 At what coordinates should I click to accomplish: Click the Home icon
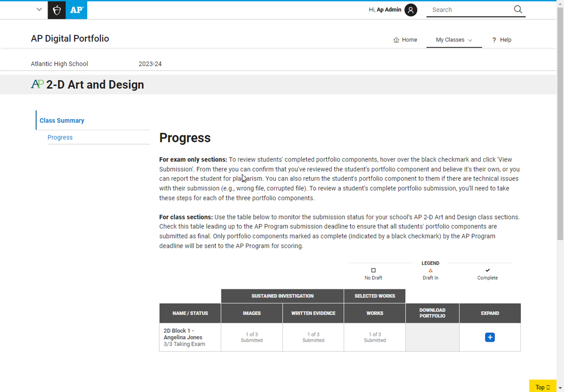[x=396, y=39]
